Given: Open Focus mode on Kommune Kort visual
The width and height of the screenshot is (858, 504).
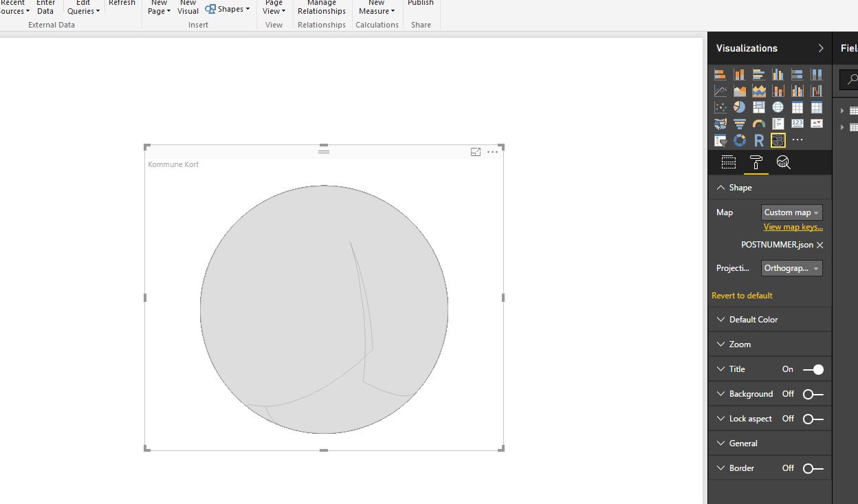Looking at the screenshot, I should pyautogui.click(x=475, y=152).
